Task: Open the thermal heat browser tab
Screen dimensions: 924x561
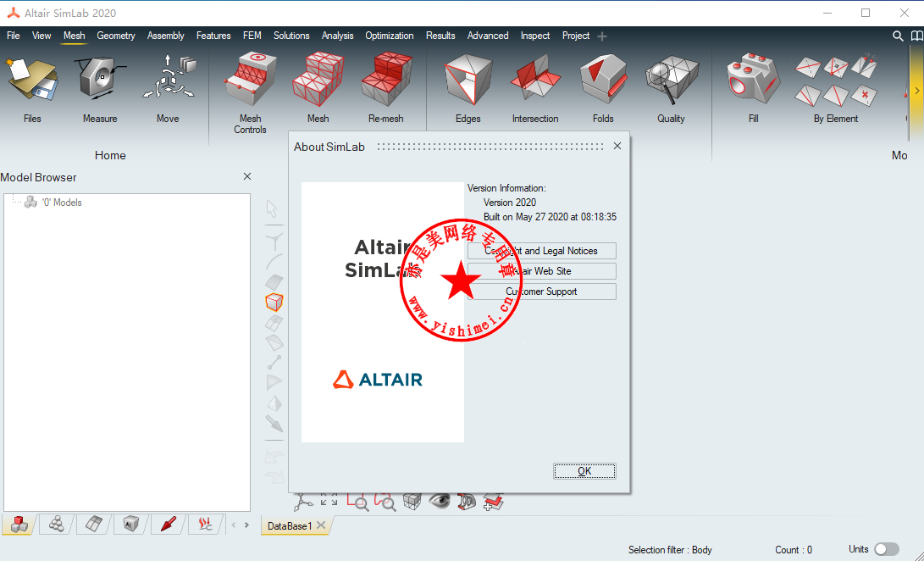Action: point(205,524)
